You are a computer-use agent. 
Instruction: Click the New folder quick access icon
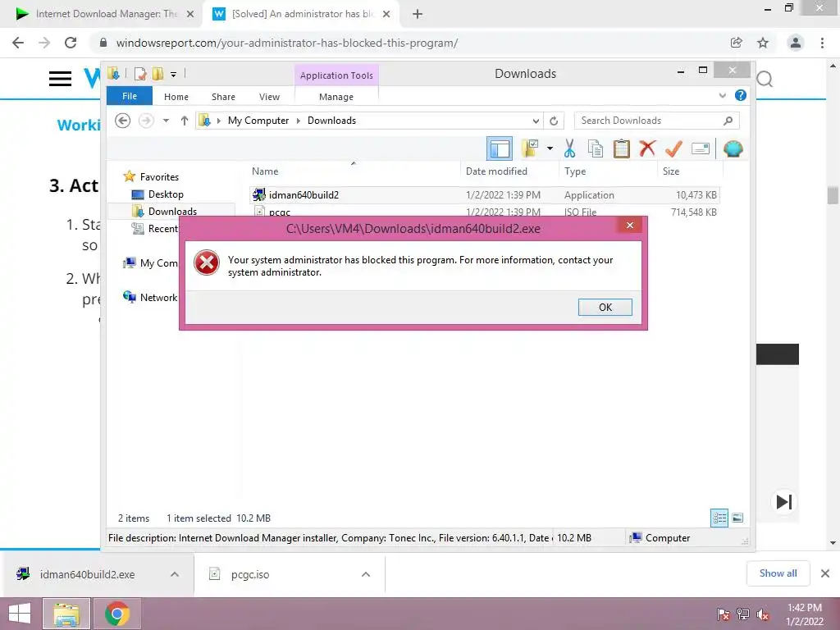(x=157, y=73)
